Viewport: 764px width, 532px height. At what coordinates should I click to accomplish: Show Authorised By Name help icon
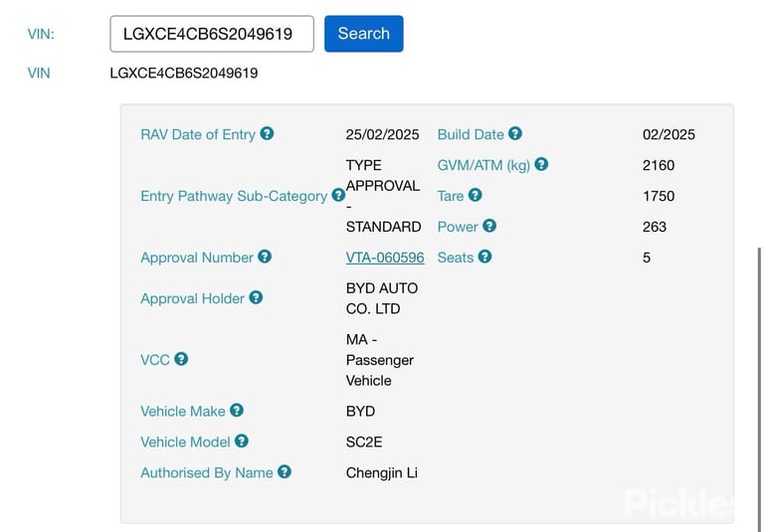285,471
